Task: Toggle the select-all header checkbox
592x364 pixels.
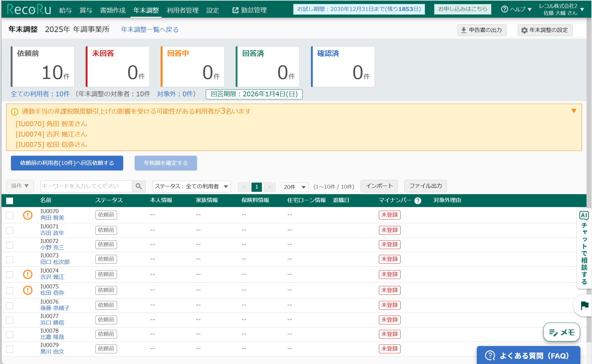Action: [10, 201]
